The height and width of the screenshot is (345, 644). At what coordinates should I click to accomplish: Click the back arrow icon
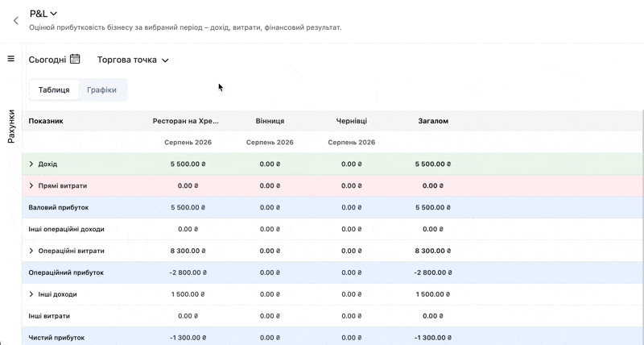[15, 21]
